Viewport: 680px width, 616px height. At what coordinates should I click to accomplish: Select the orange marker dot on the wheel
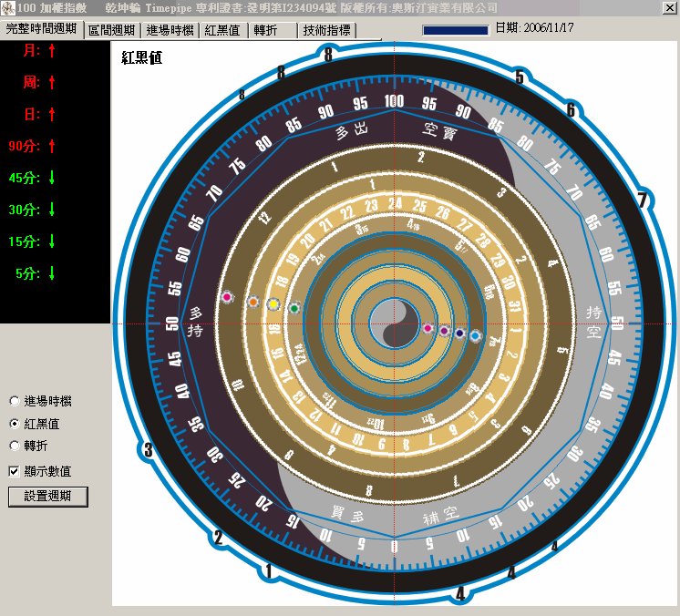[252, 302]
